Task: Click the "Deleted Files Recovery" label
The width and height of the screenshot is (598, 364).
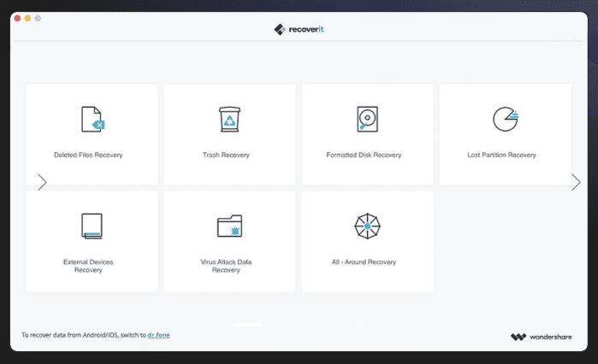Action: [88, 155]
